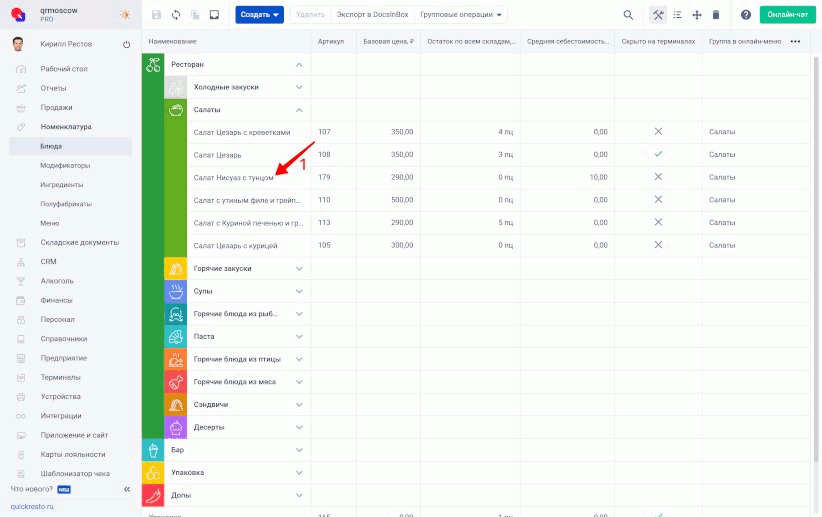Click the power logout icon near Кирилл Рестов
Image resolution: width=822 pixels, height=517 pixels.
pyautogui.click(x=126, y=45)
